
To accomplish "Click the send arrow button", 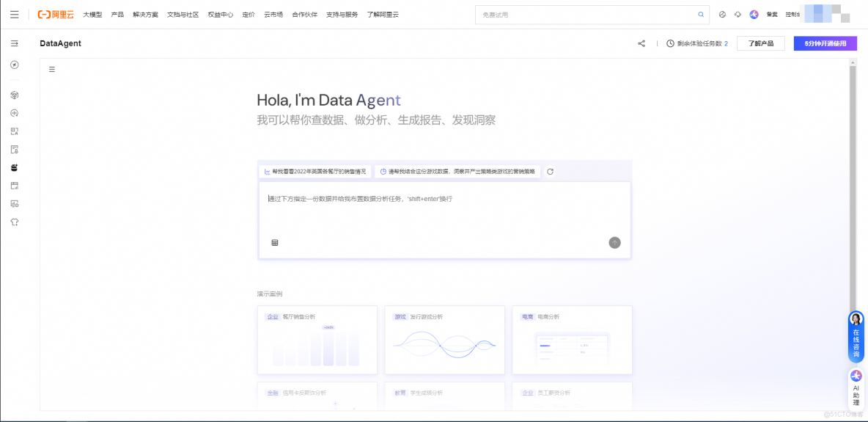I will 614,242.
